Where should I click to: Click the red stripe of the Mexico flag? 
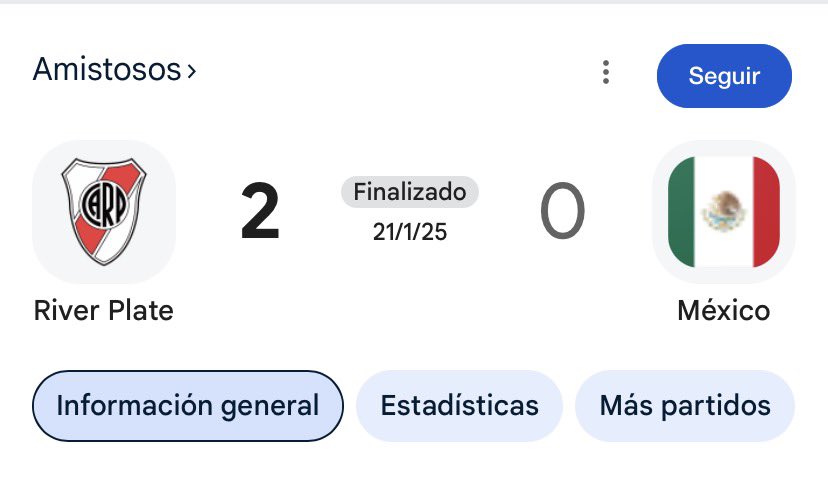coord(766,212)
